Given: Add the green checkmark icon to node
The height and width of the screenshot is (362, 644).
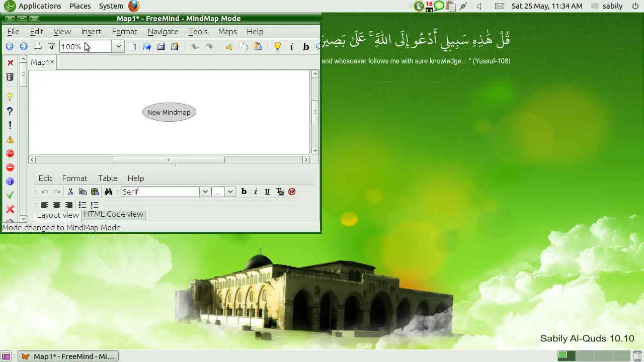Looking at the screenshot, I should 10,195.
